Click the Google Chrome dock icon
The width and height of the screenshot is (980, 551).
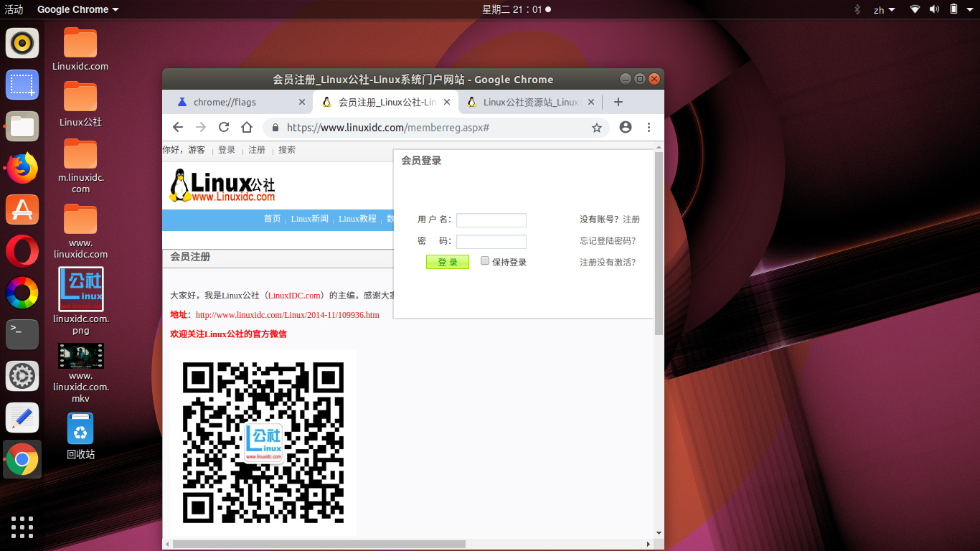coord(22,459)
